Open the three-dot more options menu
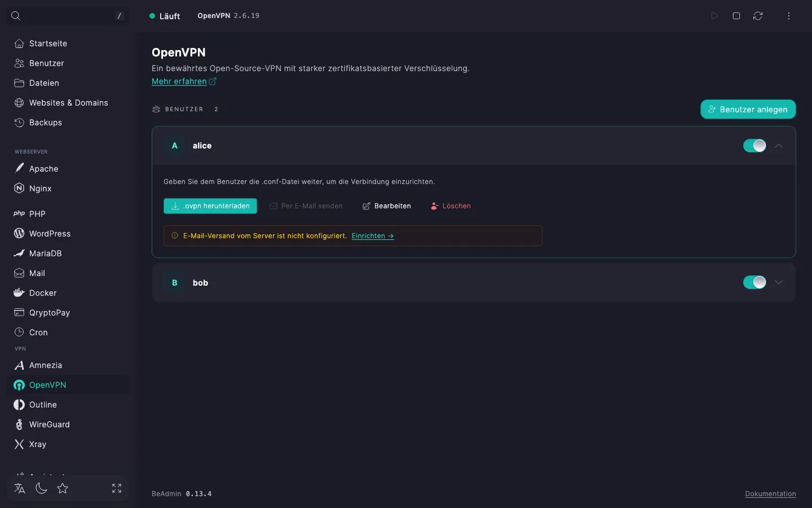 pyautogui.click(x=789, y=16)
